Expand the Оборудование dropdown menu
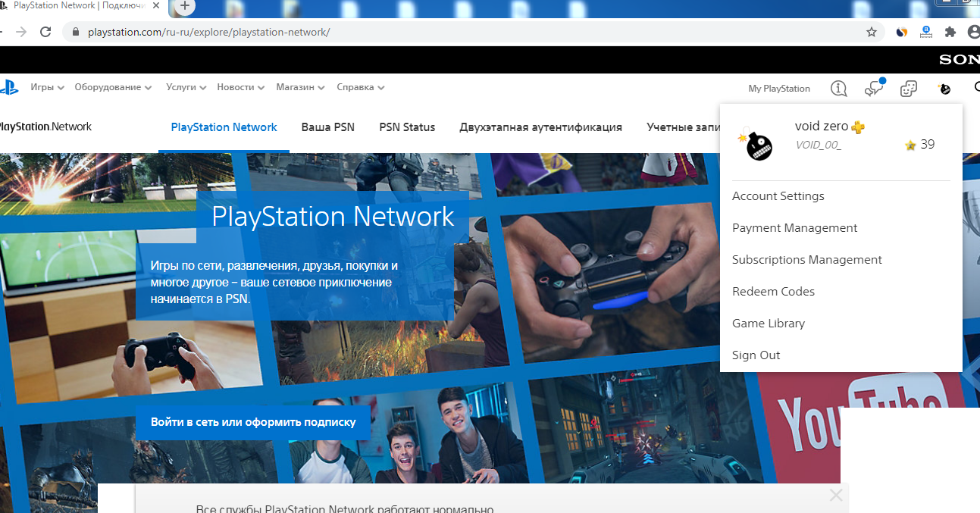This screenshot has height=513, width=980. click(113, 88)
